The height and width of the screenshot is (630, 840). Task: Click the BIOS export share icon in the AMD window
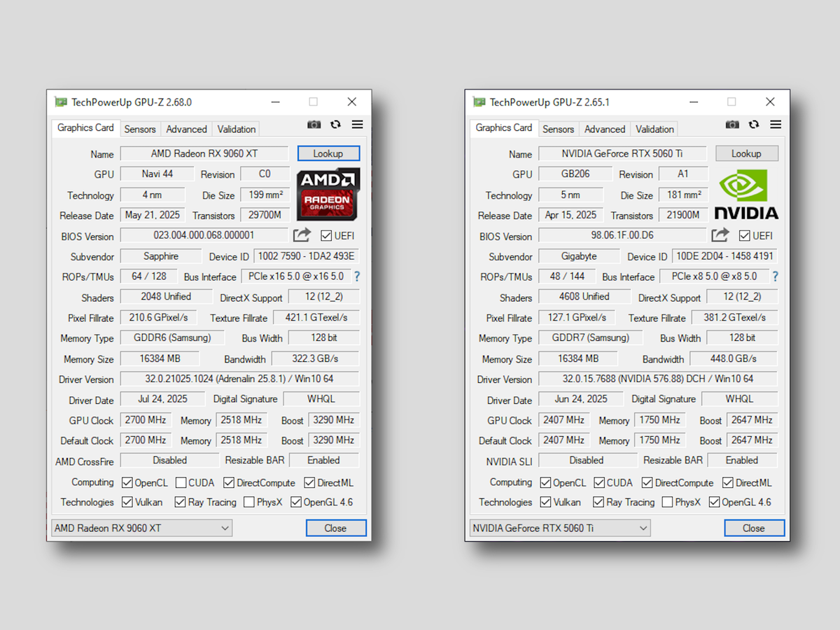pyautogui.click(x=302, y=235)
